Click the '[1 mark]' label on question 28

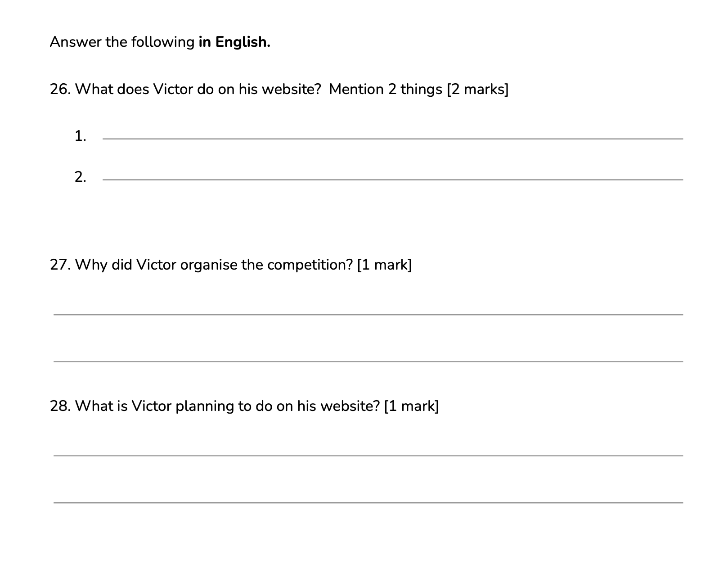click(411, 406)
